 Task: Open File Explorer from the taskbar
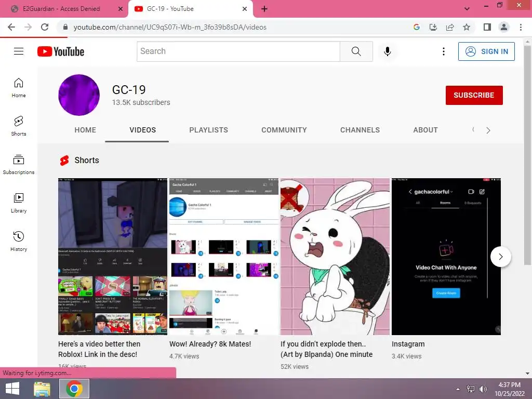click(42, 389)
